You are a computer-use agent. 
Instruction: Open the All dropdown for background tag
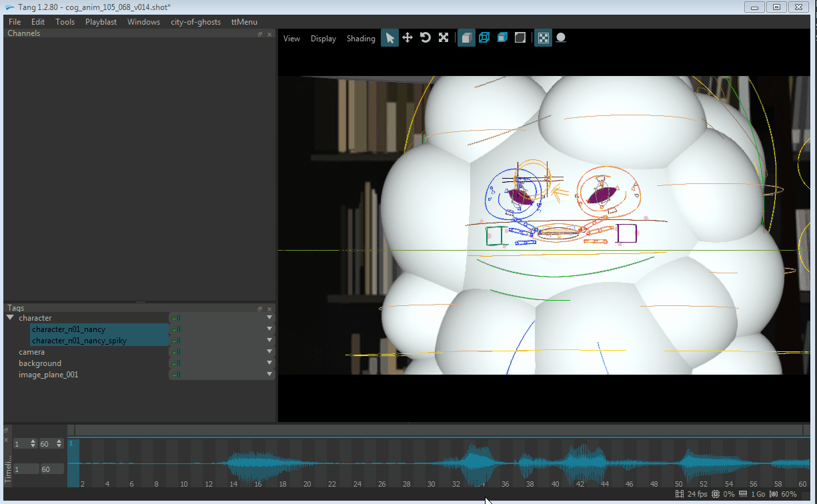point(269,363)
